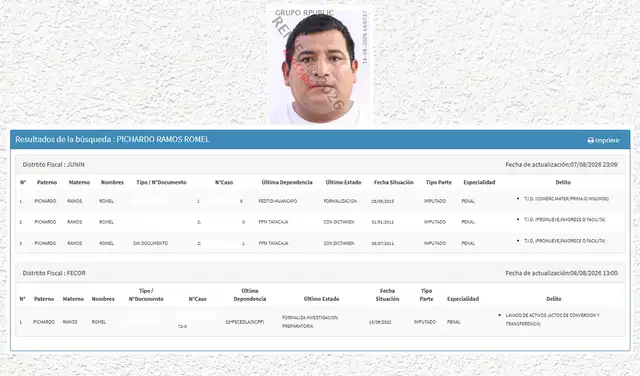This screenshot has width=640, height=376.
Task: Select 'CON DICTAMEN' in JUNIN row 2
Action: coord(339,222)
